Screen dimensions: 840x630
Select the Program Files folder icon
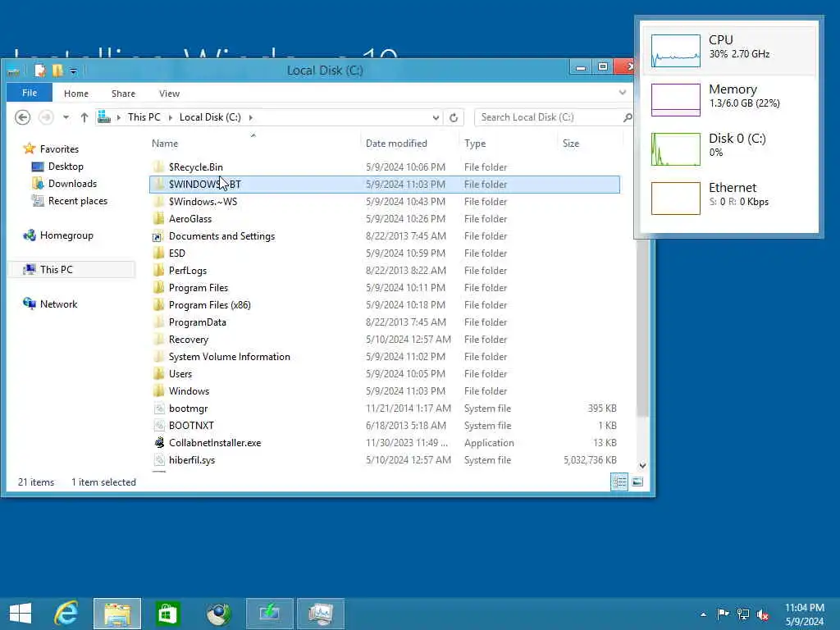(158, 288)
